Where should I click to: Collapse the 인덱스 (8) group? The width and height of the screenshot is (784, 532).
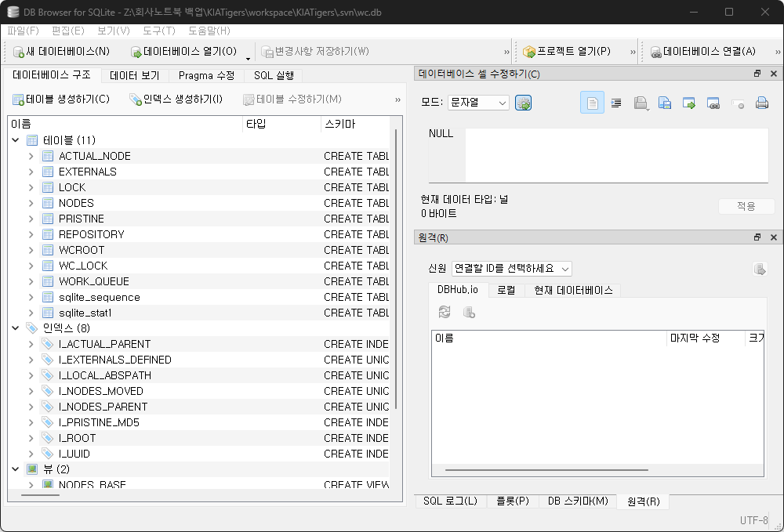[x=16, y=328]
